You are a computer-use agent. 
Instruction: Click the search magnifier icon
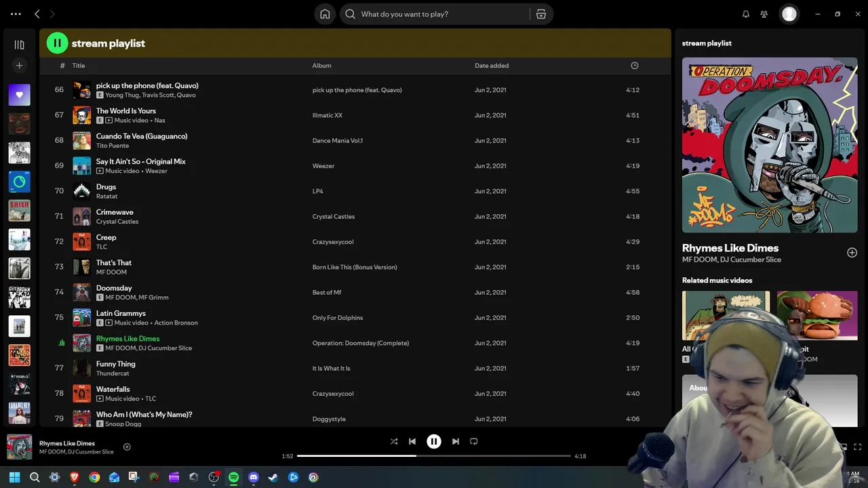(350, 14)
